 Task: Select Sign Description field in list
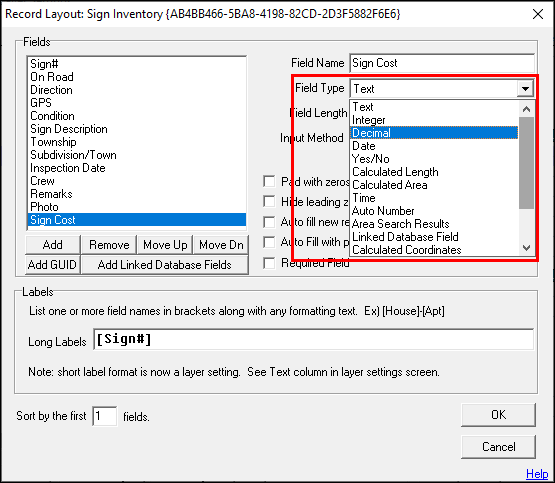[x=136, y=129]
